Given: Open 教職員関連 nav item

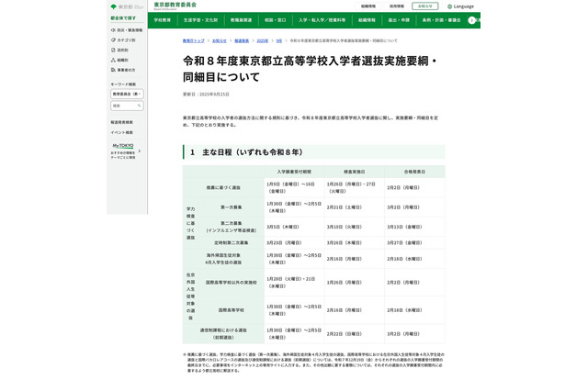Looking at the screenshot, I should click(x=241, y=20).
